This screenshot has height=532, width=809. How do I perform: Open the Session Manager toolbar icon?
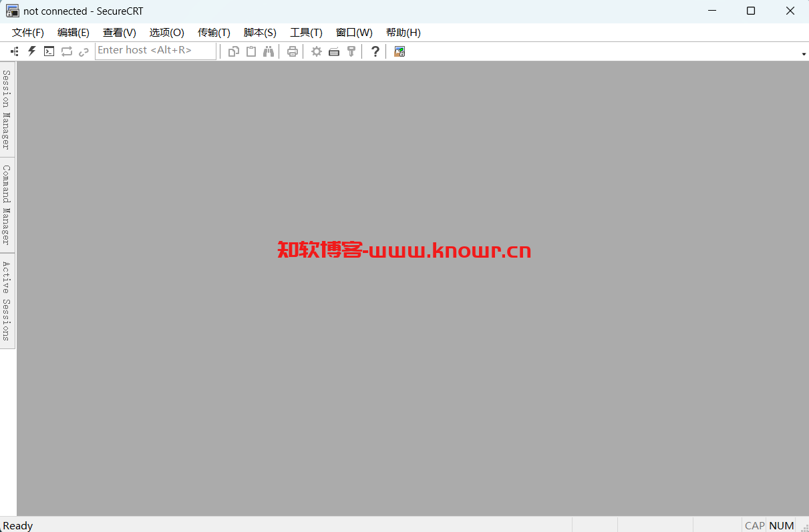point(15,51)
